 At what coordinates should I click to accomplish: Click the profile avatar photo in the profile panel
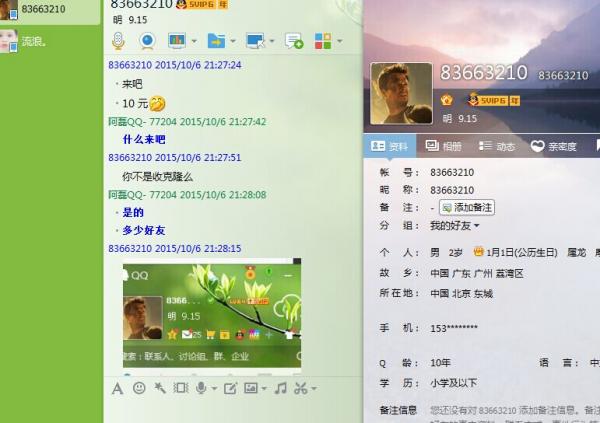[401, 94]
